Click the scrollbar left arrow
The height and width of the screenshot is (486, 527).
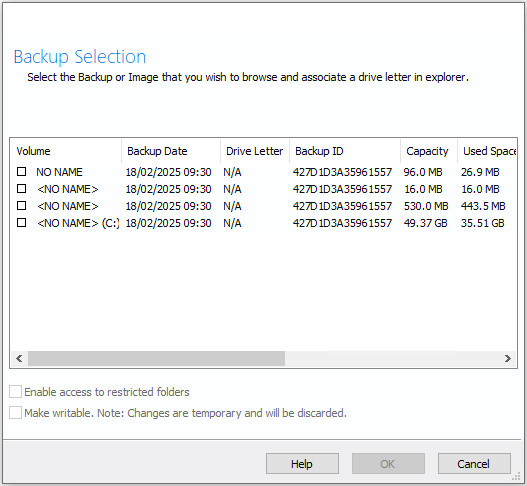pos(19,359)
